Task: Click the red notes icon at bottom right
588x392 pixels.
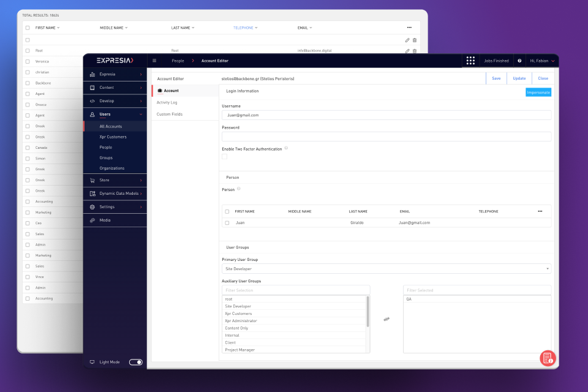Action: point(547,358)
